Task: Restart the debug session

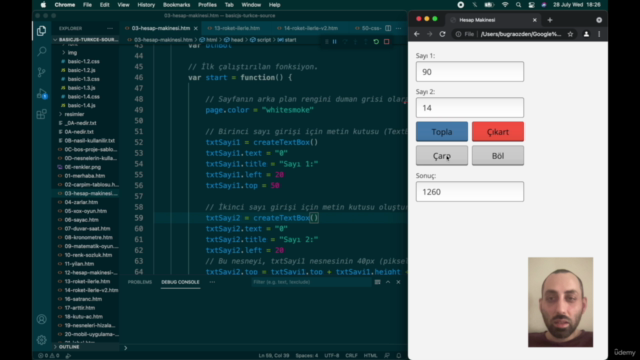Action: (x=376, y=42)
